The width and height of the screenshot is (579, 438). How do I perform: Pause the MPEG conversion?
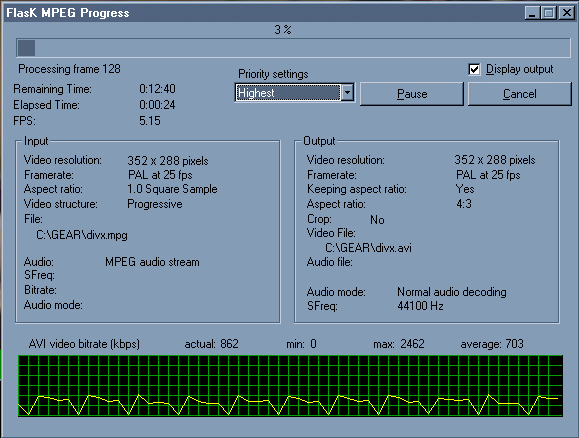tap(412, 94)
